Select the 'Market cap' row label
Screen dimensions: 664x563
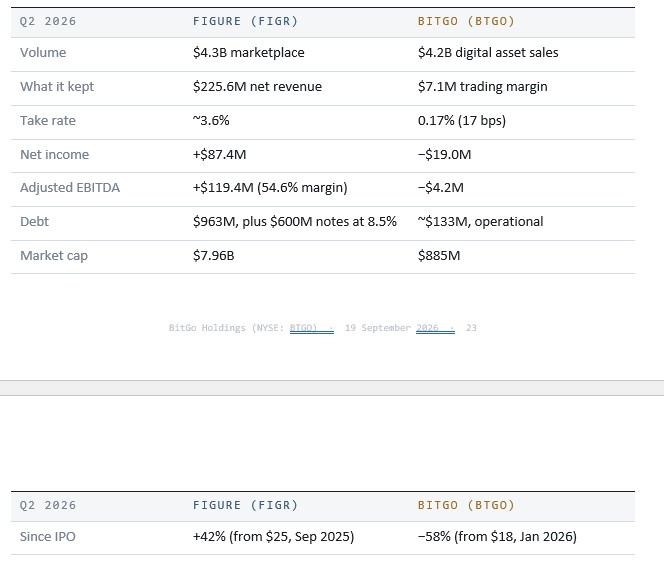pos(54,255)
